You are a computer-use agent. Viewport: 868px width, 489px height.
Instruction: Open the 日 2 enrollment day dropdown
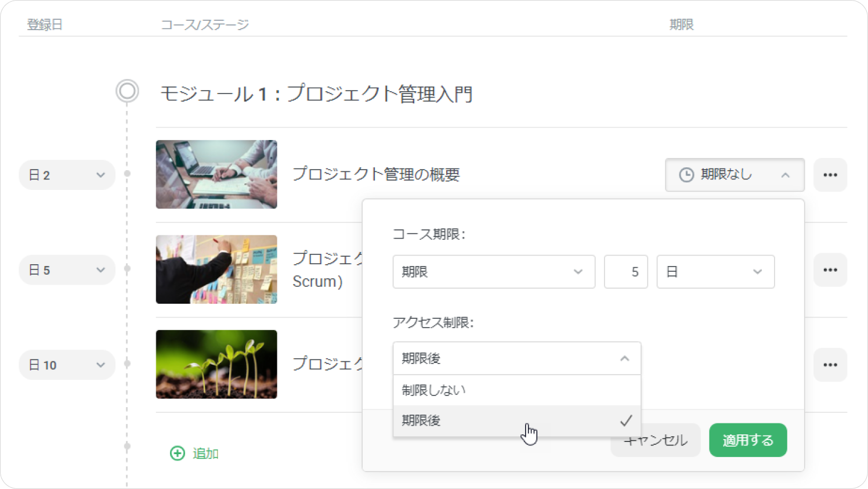click(67, 175)
